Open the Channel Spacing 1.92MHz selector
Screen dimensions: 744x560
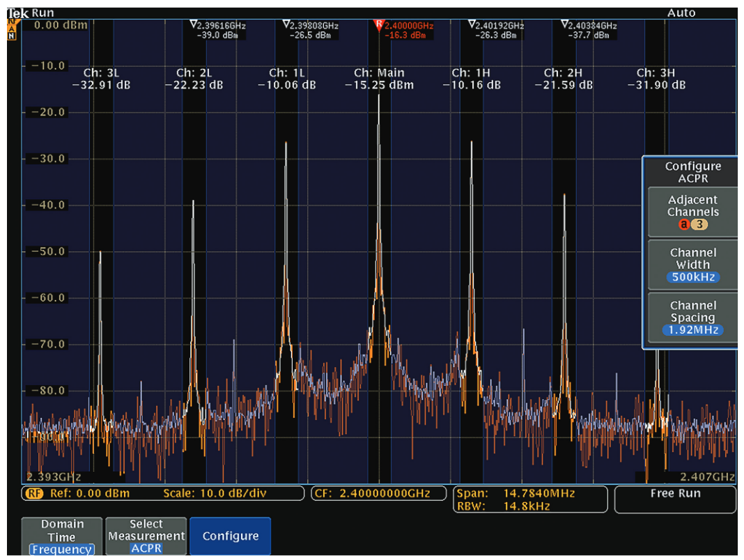692,329
